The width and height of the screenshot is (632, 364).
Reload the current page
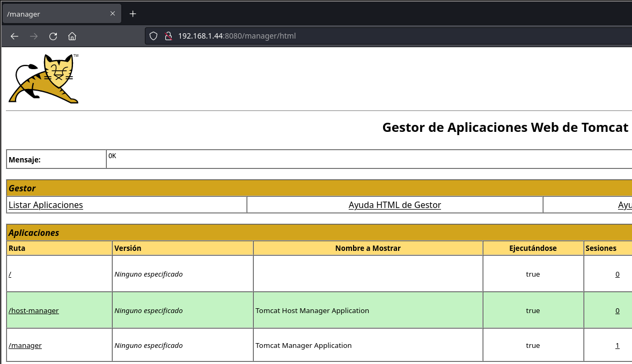point(53,36)
